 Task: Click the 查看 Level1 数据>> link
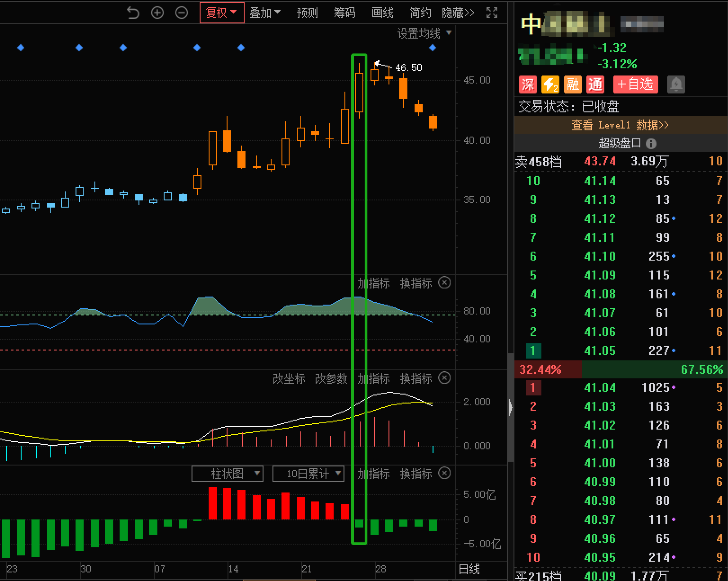[x=620, y=125]
